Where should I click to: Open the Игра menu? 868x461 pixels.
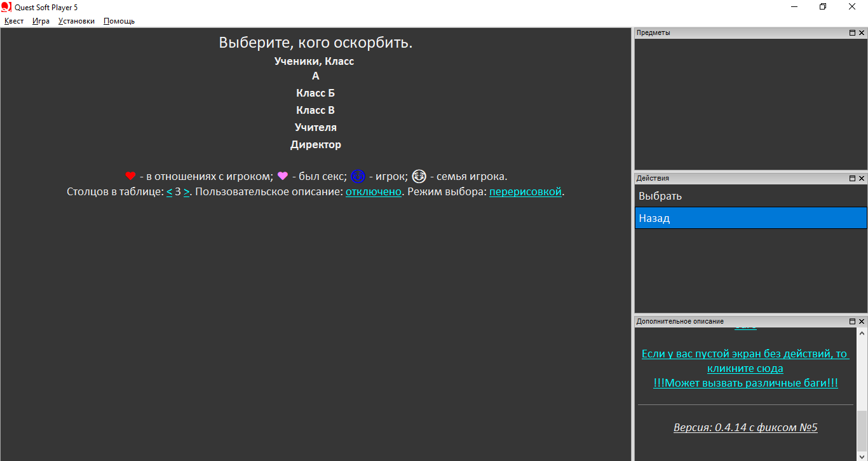point(41,21)
